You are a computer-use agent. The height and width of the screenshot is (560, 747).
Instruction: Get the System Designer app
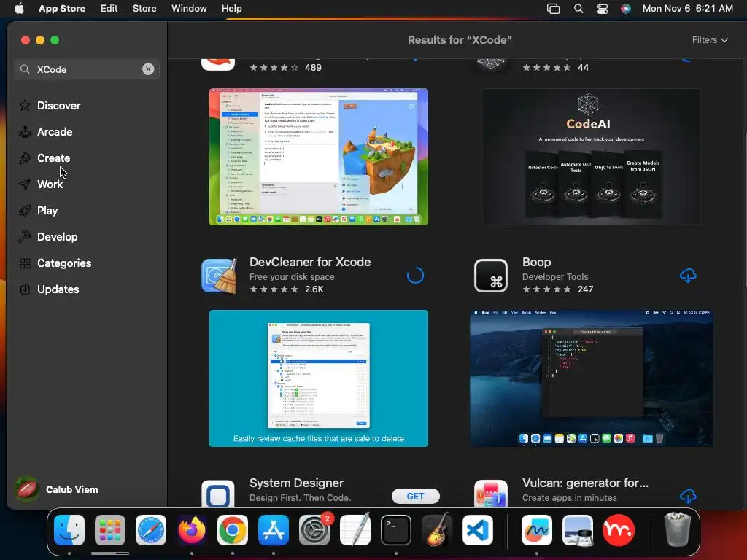point(415,496)
